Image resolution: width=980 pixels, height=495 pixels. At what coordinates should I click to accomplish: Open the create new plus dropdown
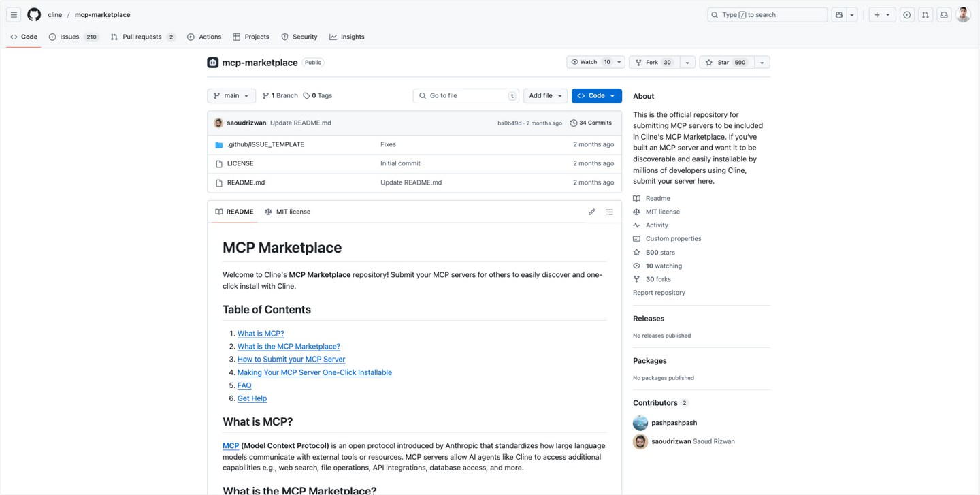pos(882,14)
